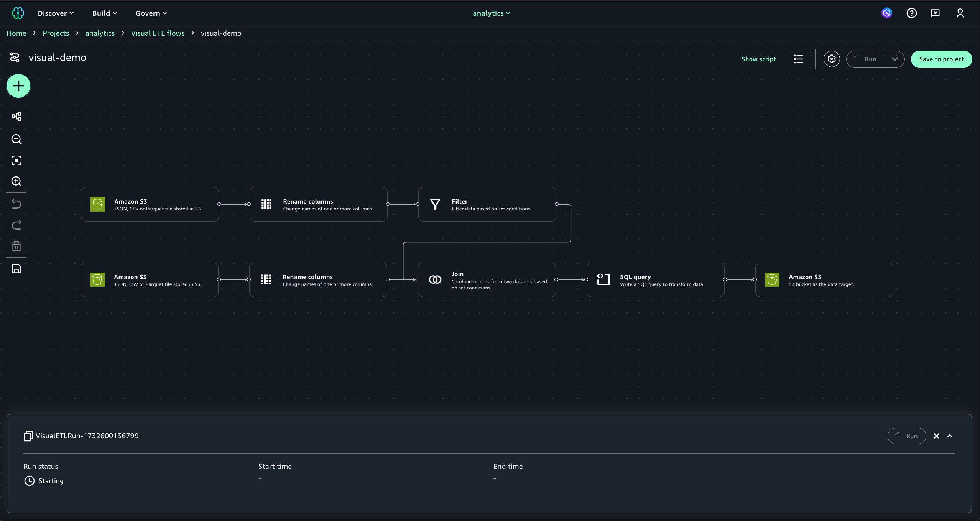Click the trash delete icon
Image resolution: width=980 pixels, height=521 pixels.
[16, 246]
